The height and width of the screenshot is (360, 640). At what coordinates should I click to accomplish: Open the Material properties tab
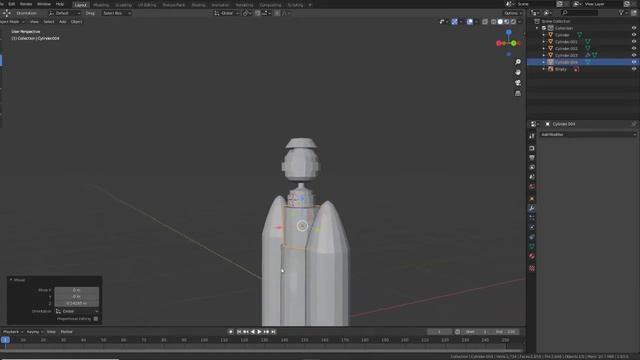tap(531, 256)
